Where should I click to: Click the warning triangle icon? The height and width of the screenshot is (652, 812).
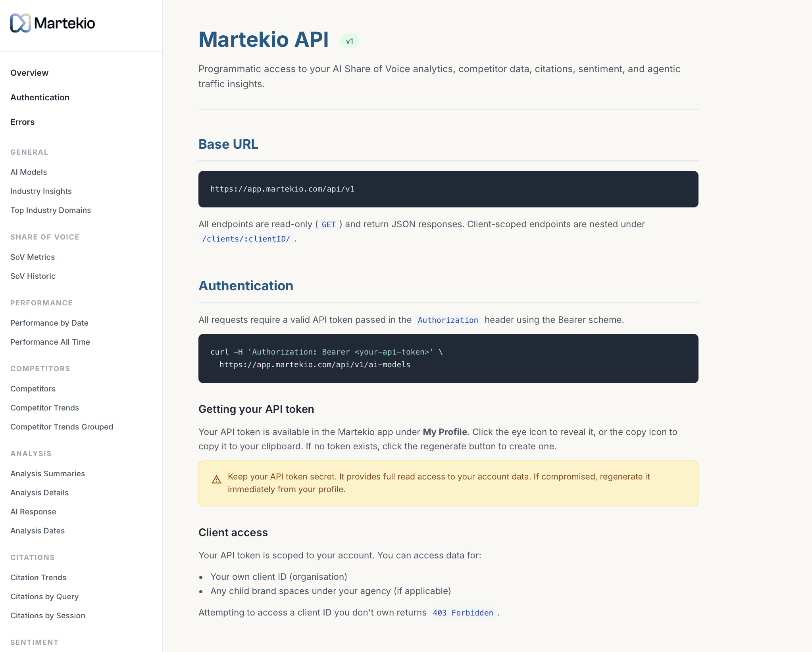click(216, 480)
